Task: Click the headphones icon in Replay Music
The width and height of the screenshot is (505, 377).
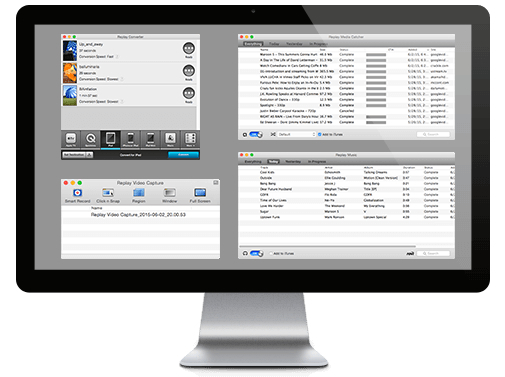Action: pyautogui.click(x=245, y=253)
